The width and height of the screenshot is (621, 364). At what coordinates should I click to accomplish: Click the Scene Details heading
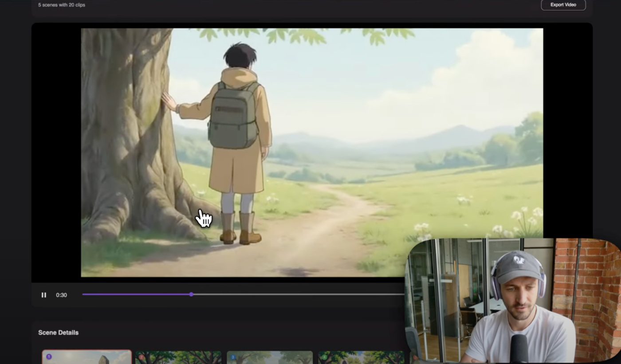[x=58, y=333]
